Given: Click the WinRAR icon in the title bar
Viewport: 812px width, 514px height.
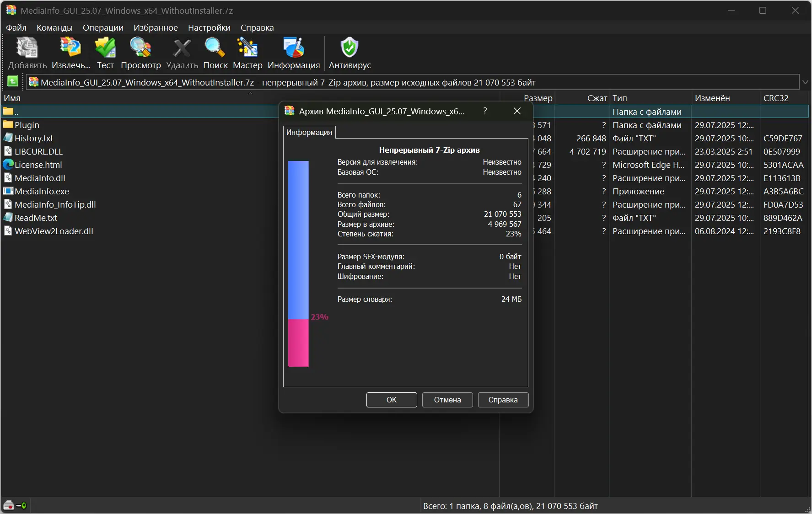Looking at the screenshot, I should click(11, 10).
